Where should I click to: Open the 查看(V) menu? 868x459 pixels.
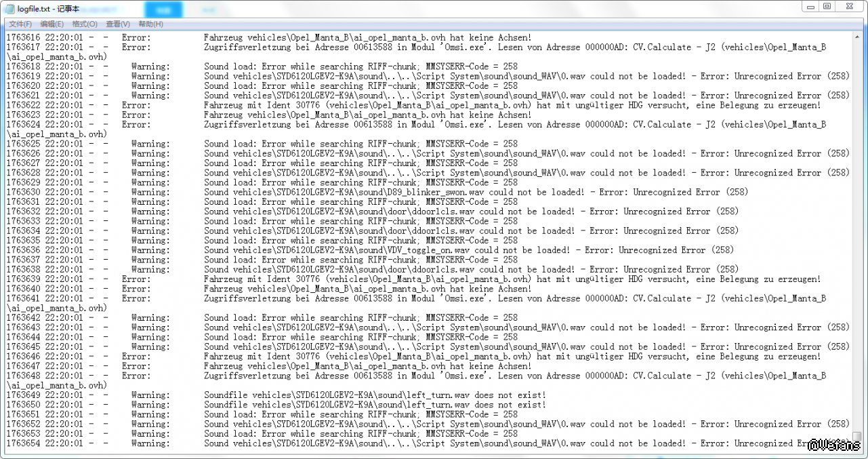[118, 24]
